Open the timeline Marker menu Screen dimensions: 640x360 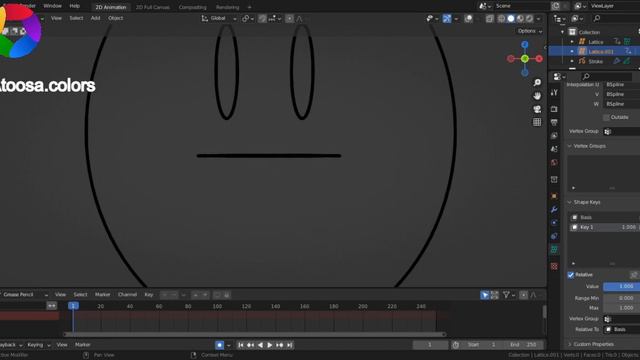(82, 345)
